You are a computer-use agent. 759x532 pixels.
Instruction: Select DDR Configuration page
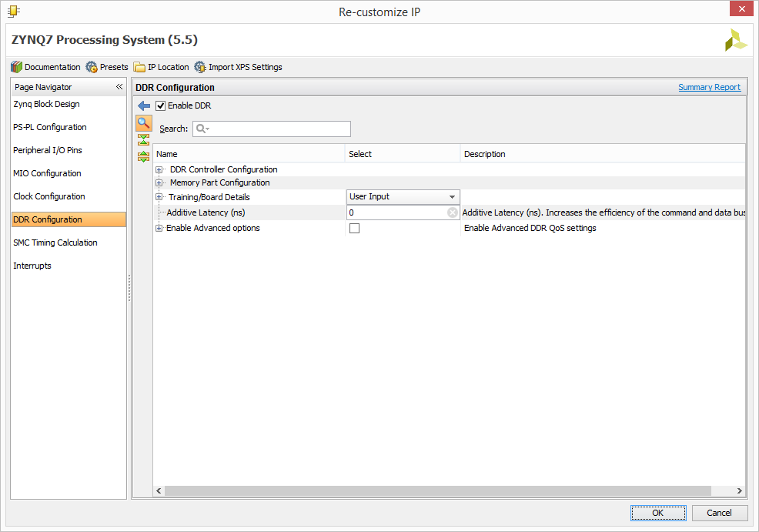pyautogui.click(x=69, y=219)
